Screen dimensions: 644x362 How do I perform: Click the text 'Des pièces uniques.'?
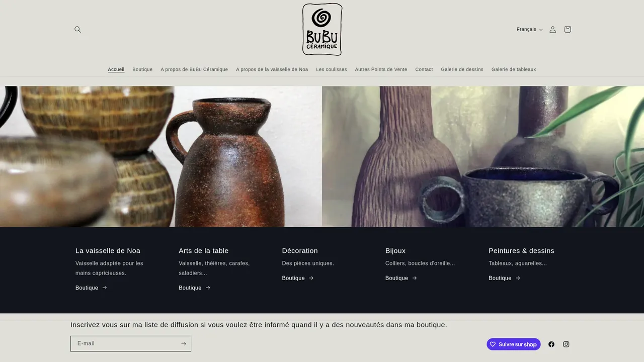tap(308, 263)
